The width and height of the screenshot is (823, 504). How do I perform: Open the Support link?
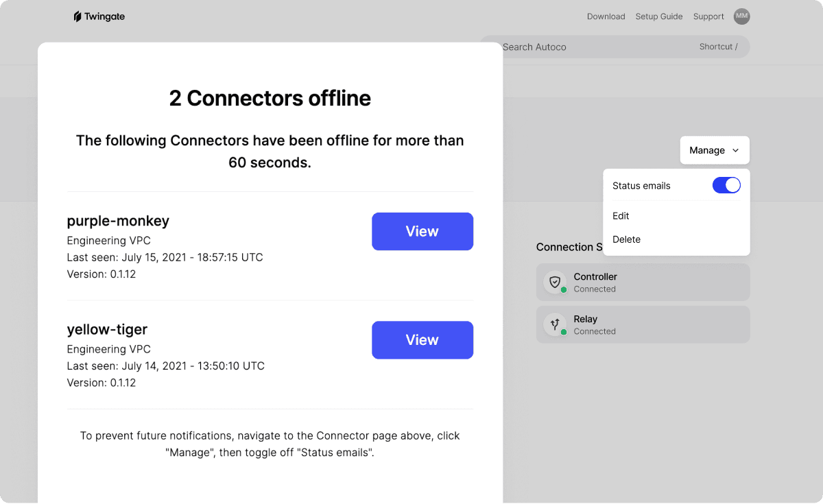pyautogui.click(x=708, y=16)
